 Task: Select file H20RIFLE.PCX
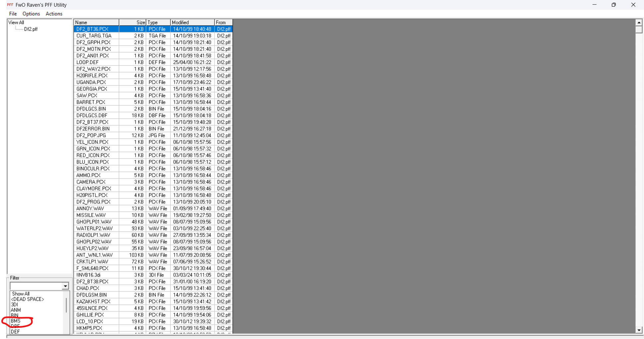click(92, 75)
